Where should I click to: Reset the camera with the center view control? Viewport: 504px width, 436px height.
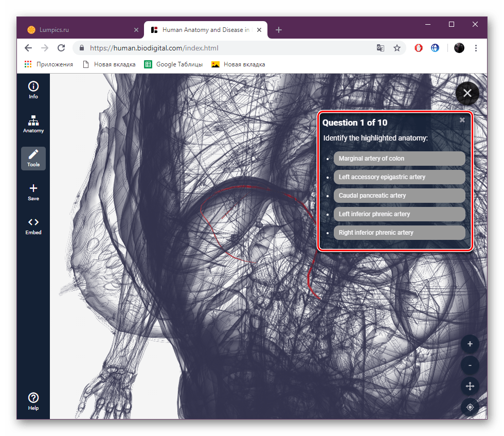[x=470, y=407]
